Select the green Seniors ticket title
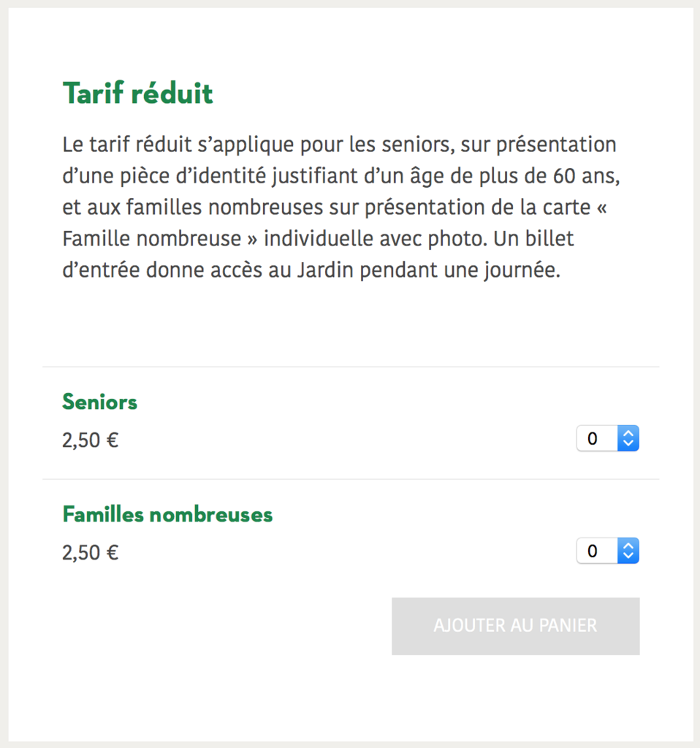 click(99, 402)
